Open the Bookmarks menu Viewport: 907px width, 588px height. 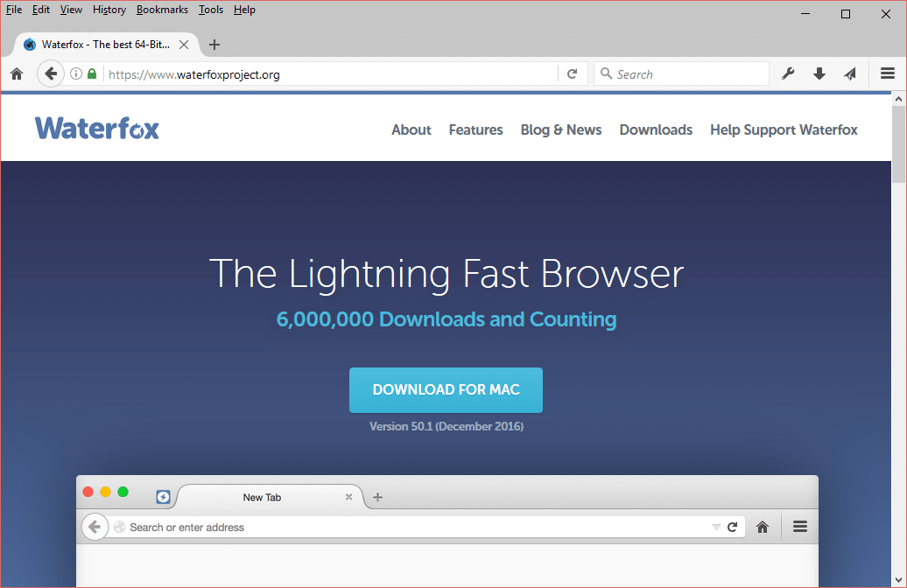point(162,10)
